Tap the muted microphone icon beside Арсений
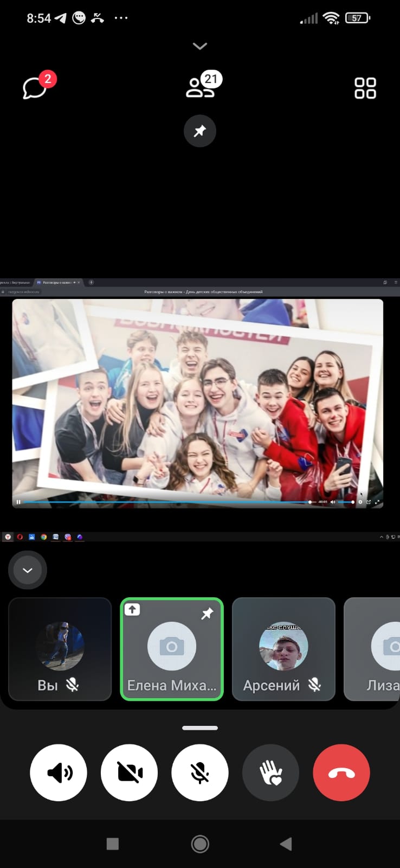 pyautogui.click(x=314, y=685)
